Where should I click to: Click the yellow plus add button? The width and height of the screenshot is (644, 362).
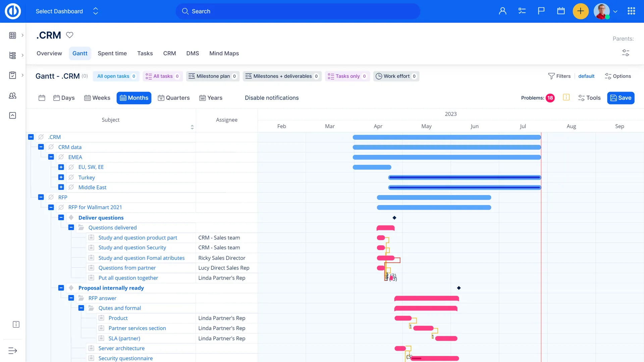[x=580, y=11]
